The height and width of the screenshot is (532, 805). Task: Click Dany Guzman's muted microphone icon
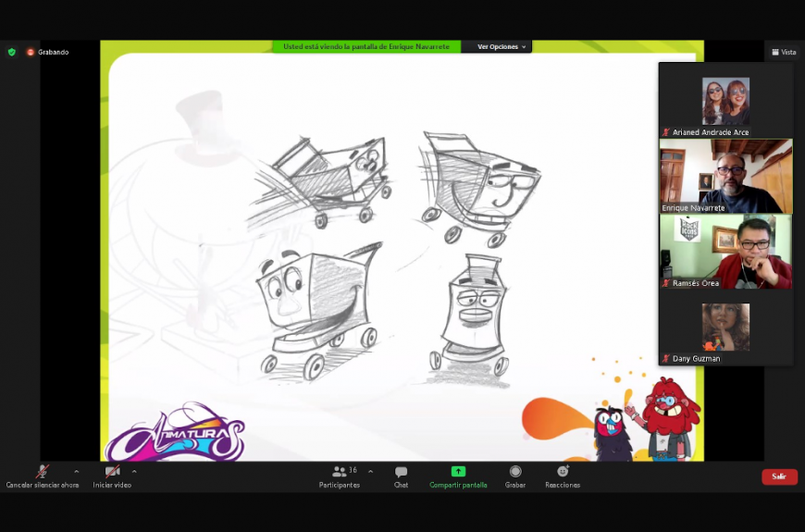tap(666, 358)
